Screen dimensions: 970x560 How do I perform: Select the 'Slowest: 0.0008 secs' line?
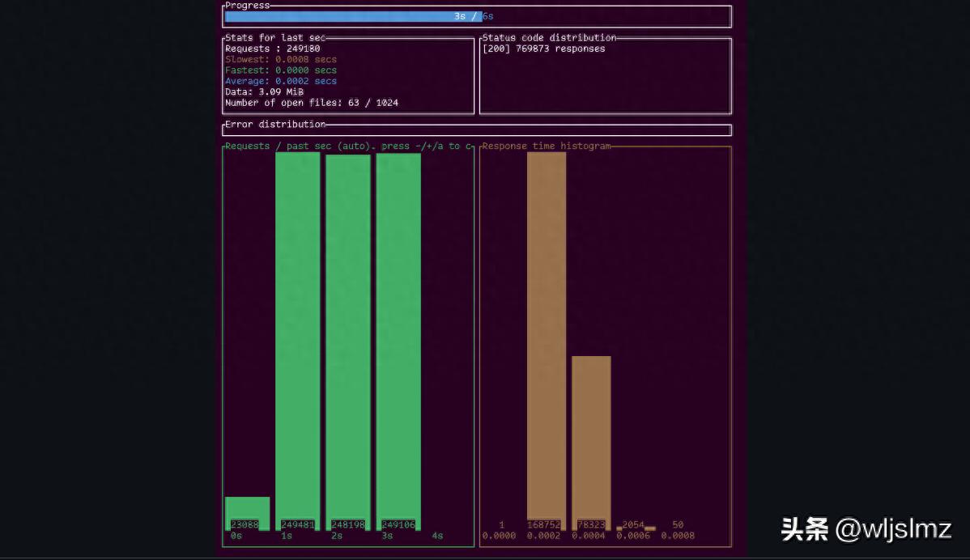(x=281, y=59)
